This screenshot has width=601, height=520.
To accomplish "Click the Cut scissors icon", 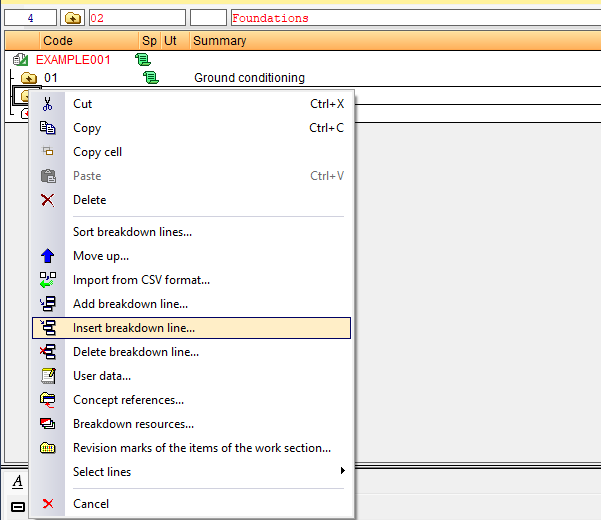I will tap(48, 104).
